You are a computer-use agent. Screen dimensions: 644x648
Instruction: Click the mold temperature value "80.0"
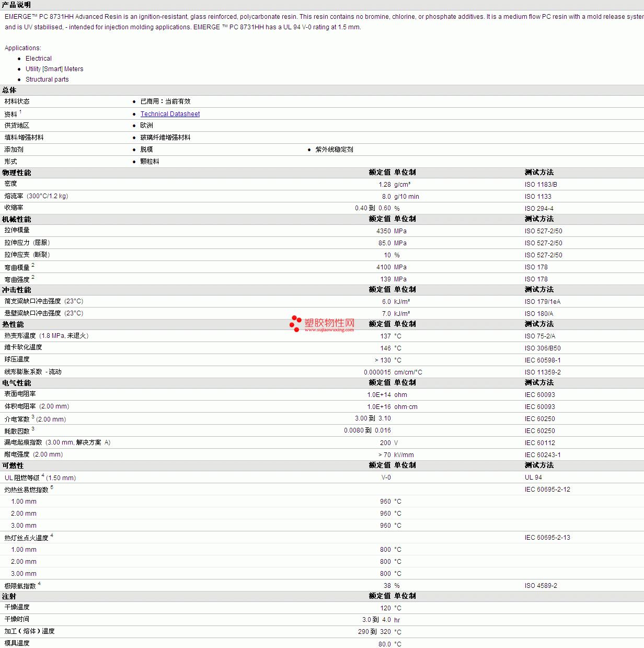tap(385, 644)
